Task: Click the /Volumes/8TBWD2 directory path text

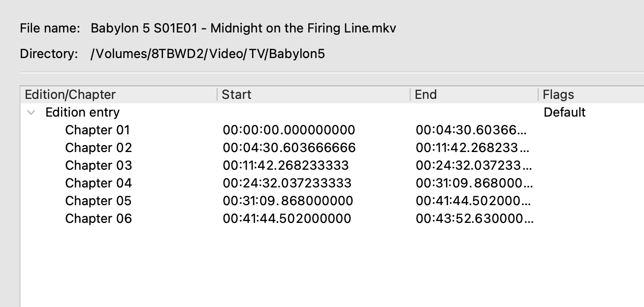Action: tap(207, 54)
